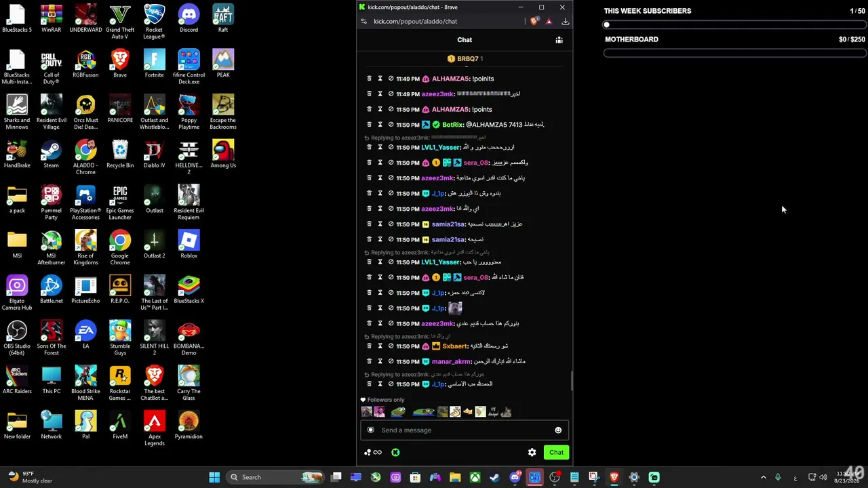Select the Apex Legends desktop icon
868x488 pixels.
point(154,429)
